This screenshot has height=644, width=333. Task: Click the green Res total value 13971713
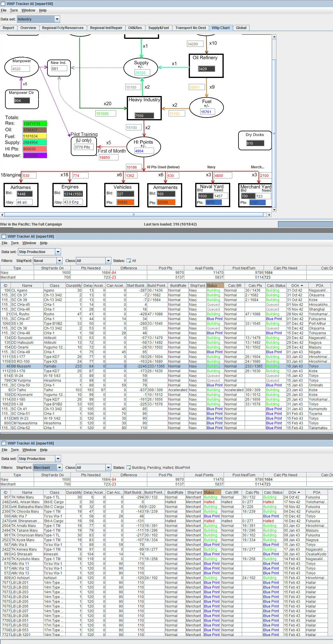35,124
